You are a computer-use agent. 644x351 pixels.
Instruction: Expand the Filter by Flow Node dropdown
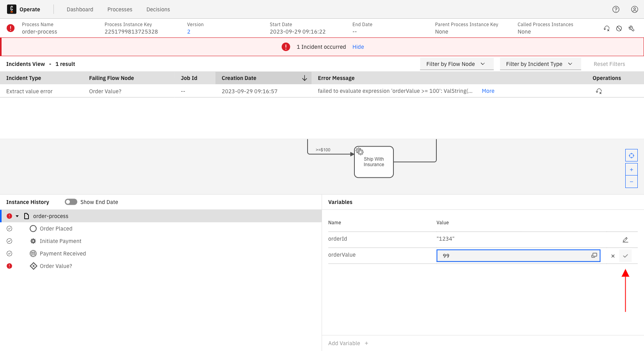456,64
